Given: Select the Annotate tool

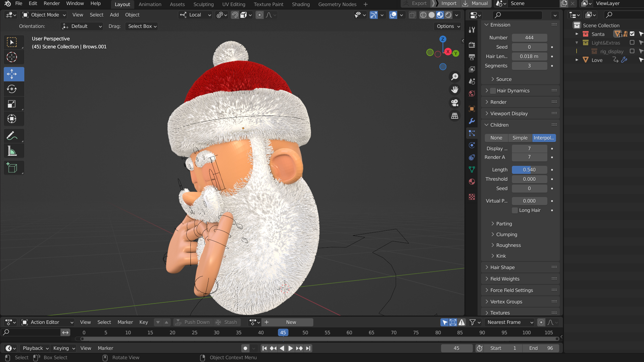Looking at the screenshot, I should point(12,136).
